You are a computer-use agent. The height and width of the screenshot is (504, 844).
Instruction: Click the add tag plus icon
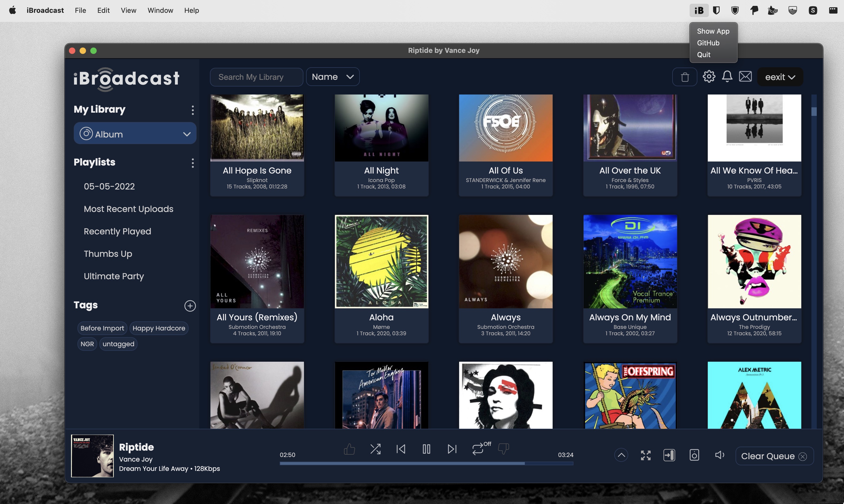click(190, 306)
